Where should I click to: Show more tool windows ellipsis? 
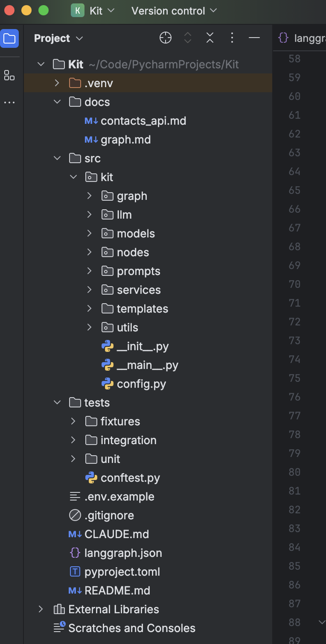[9, 102]
